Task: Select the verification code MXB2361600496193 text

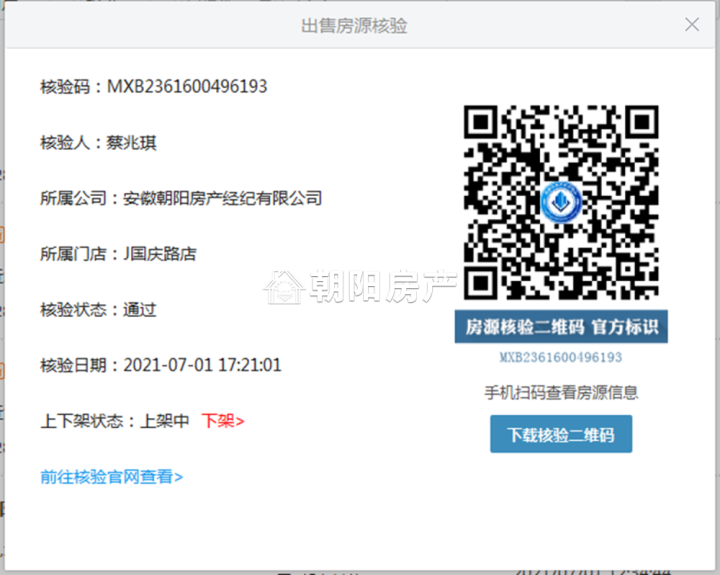Action: point(187,86)
